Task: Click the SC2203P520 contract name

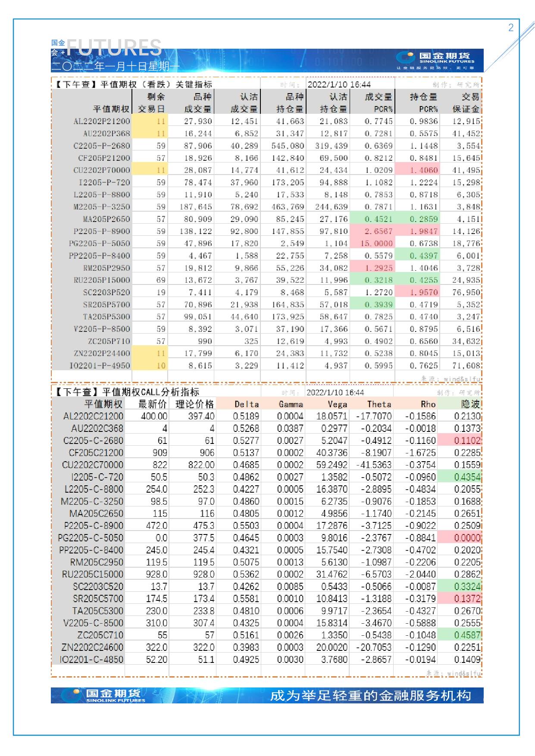Action: tap(106, 292)
